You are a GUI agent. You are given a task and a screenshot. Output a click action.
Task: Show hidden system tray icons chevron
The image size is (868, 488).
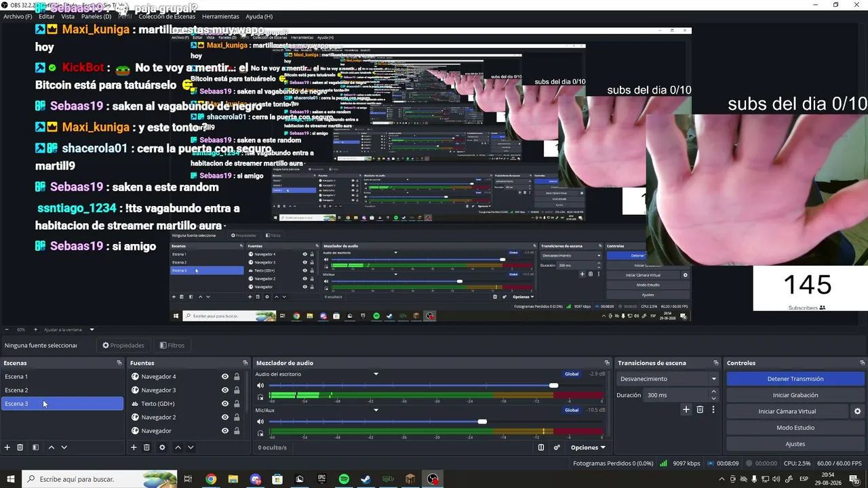point(722,479)
